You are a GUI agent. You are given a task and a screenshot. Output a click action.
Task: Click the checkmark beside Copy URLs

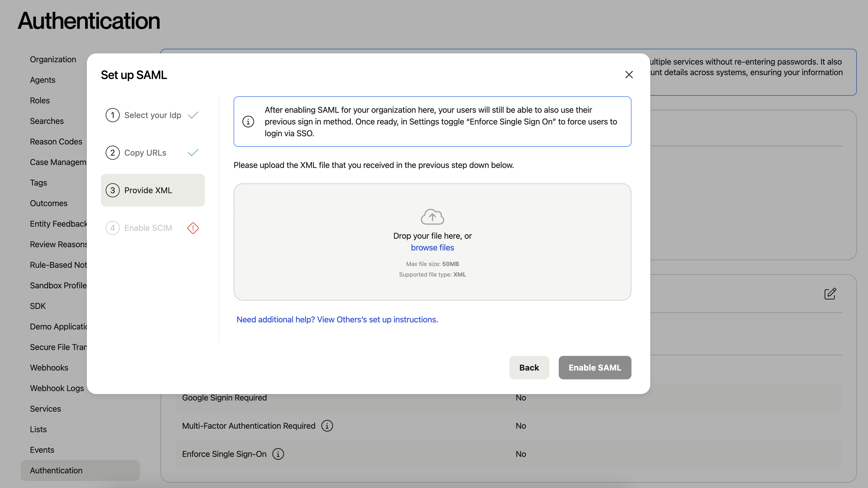point(193,153)
